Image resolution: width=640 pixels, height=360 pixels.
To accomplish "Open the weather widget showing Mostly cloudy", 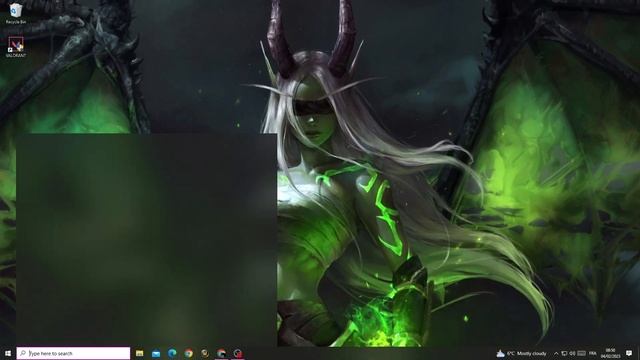I will 522,353.
